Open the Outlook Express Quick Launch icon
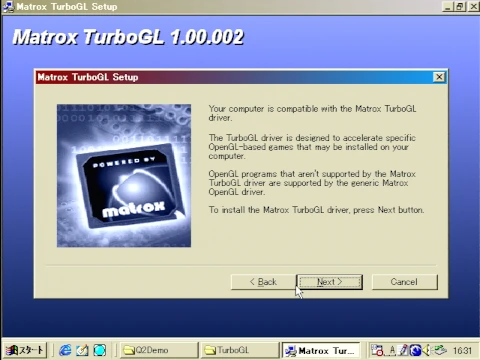The image size is (480, 360). (x=82, y=350)
